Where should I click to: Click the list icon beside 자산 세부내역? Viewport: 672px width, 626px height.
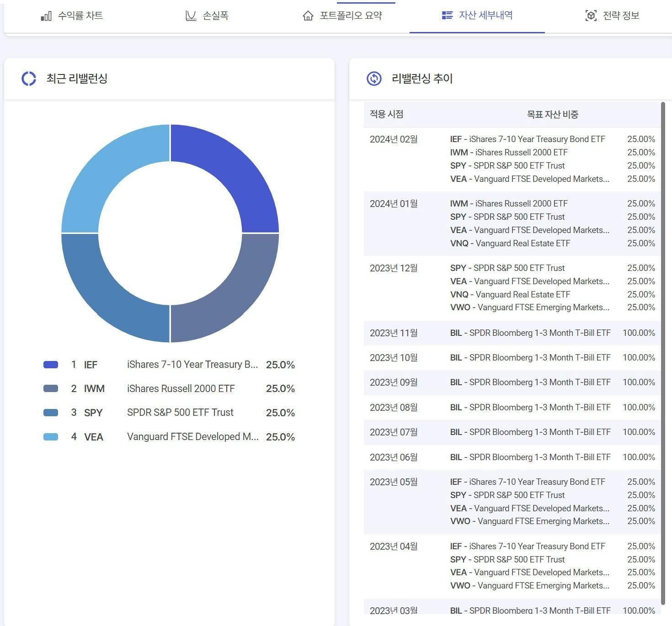(447, 16)
